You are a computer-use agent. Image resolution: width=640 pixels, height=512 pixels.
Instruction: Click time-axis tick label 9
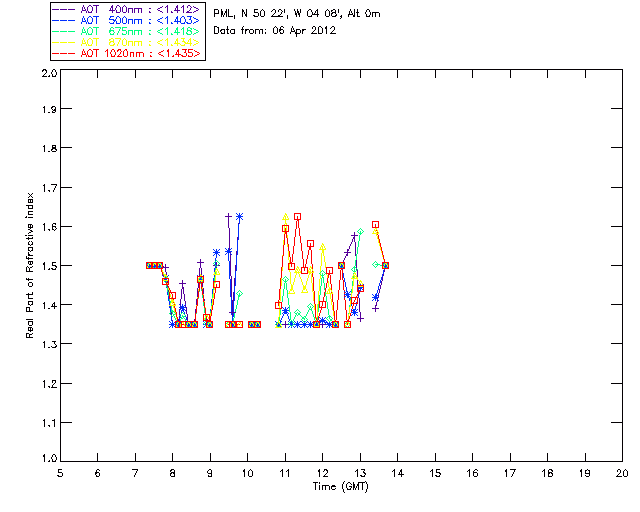210,473
